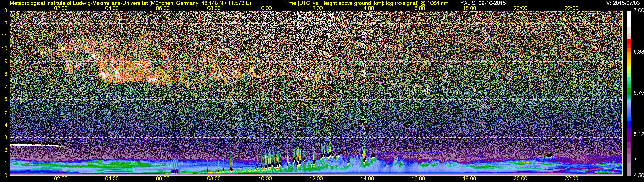Click the Meteorological Institute title text
The image size is (644, 182).
131,3
